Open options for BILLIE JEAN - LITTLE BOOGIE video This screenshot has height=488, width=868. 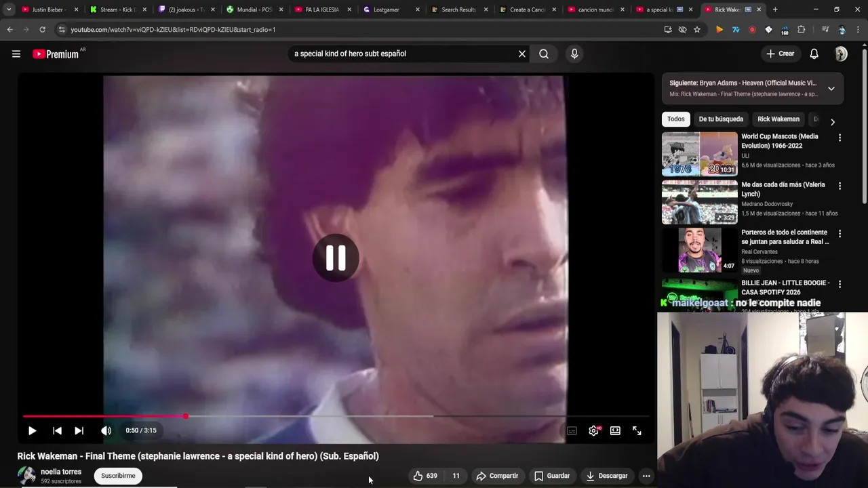coord(840,285)
